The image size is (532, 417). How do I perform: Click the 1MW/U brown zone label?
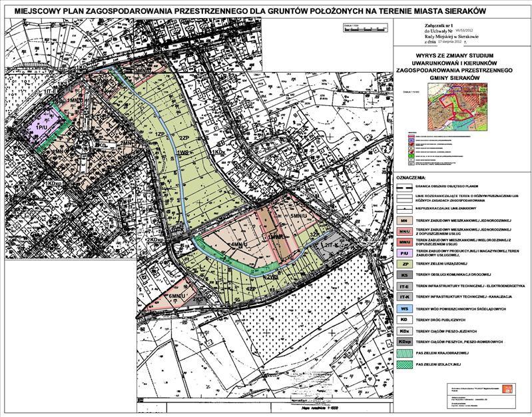click(x=276, y=237)
